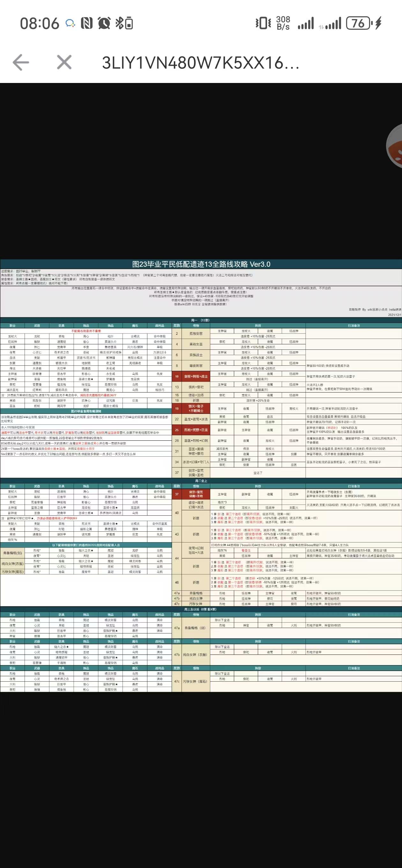Tap the Bluetooth device battery icon
402x868 pixels.
(x=125, y=23)
